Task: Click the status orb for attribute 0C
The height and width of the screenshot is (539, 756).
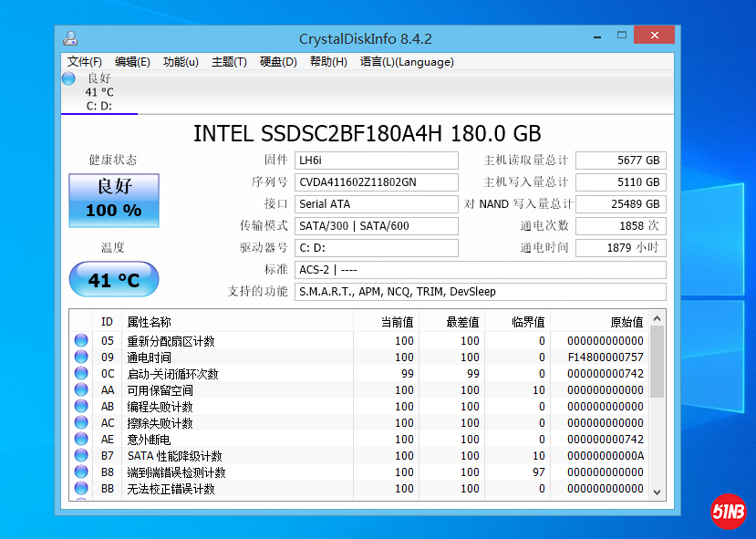Action: point(81,374)
